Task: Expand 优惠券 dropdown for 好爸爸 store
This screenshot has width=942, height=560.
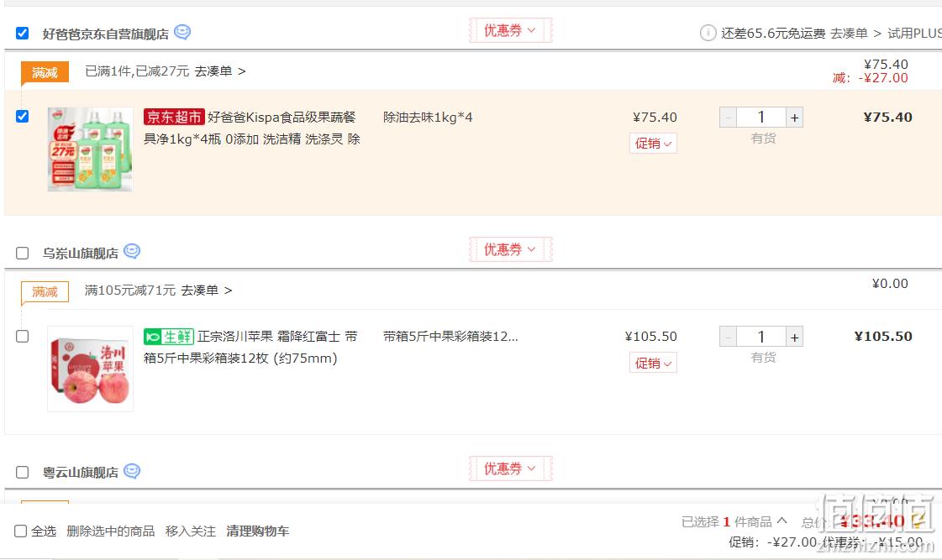Action: click(510, 30)
